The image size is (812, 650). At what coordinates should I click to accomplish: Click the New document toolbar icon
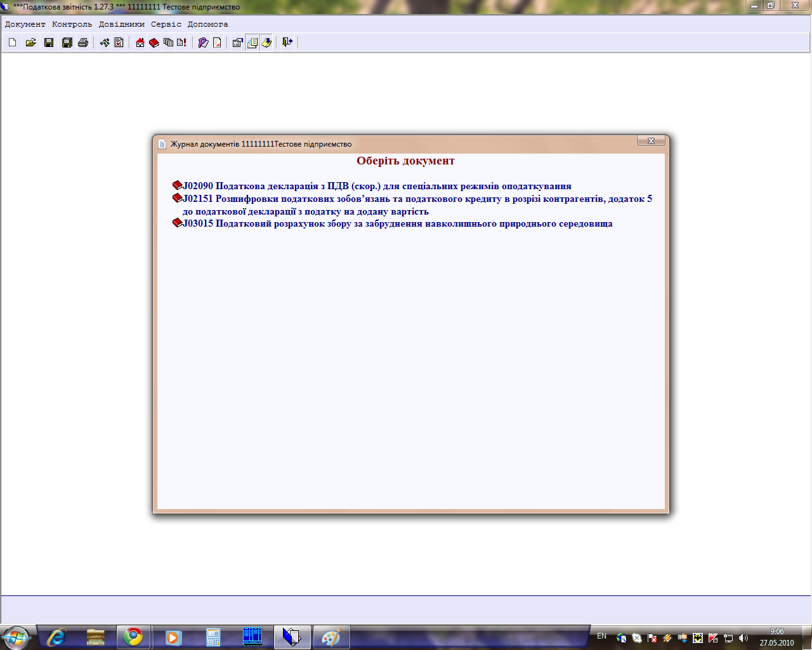(x=13, y=43)
